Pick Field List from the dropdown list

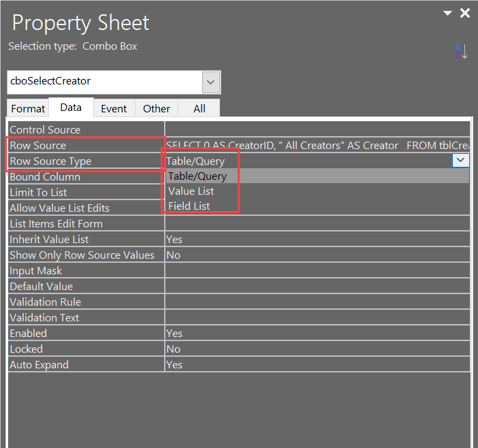click(189, 206)
